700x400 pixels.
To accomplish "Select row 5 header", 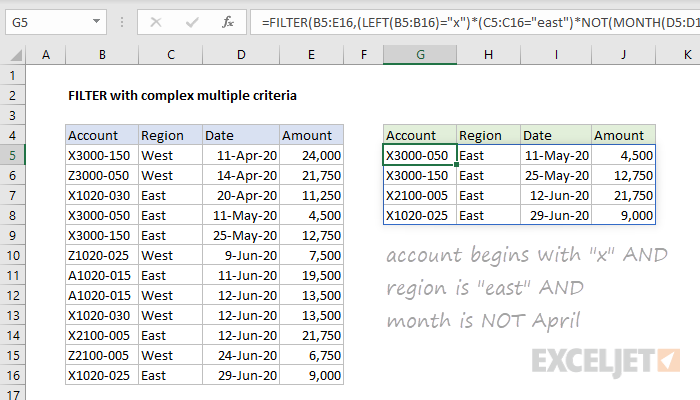I will coord(12,155).
